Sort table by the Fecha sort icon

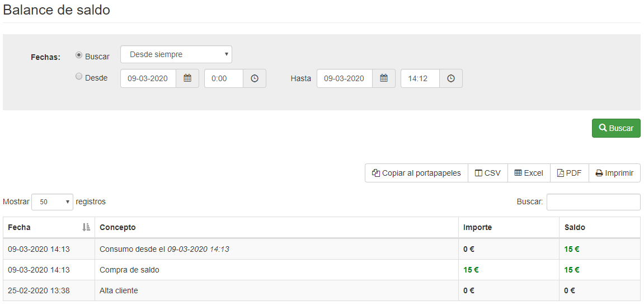pos(86,227)
